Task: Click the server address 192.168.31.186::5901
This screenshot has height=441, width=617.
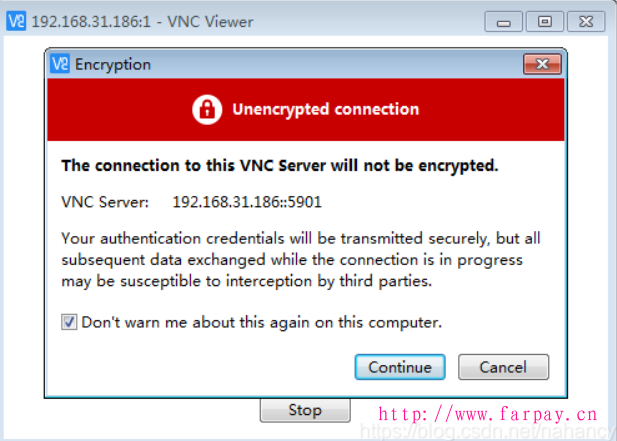Action: click(x=247, y=202)
